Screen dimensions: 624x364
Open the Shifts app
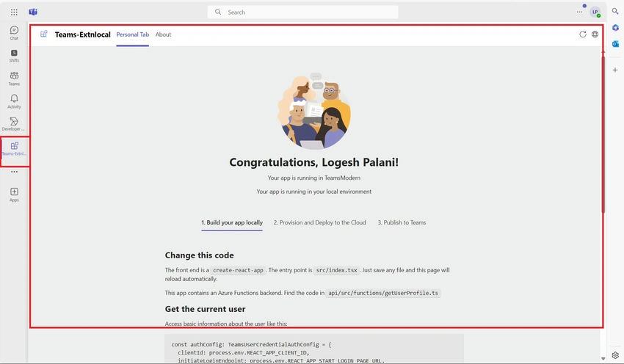(14, 56)
